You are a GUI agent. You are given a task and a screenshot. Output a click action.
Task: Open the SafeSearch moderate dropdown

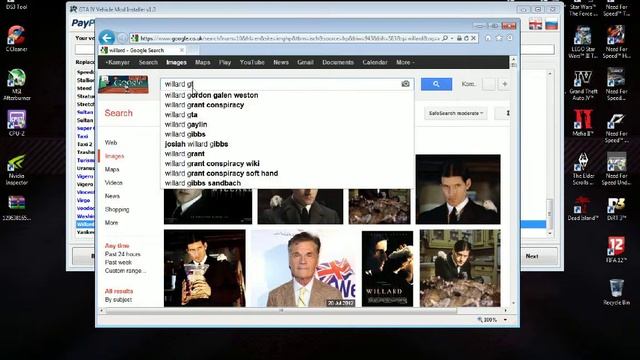[x=456, y=113]
